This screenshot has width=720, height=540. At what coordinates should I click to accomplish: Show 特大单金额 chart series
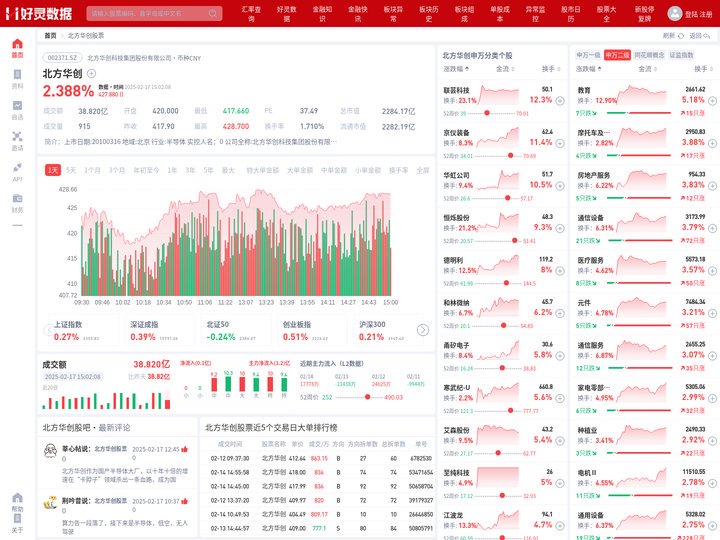[262, 170]
